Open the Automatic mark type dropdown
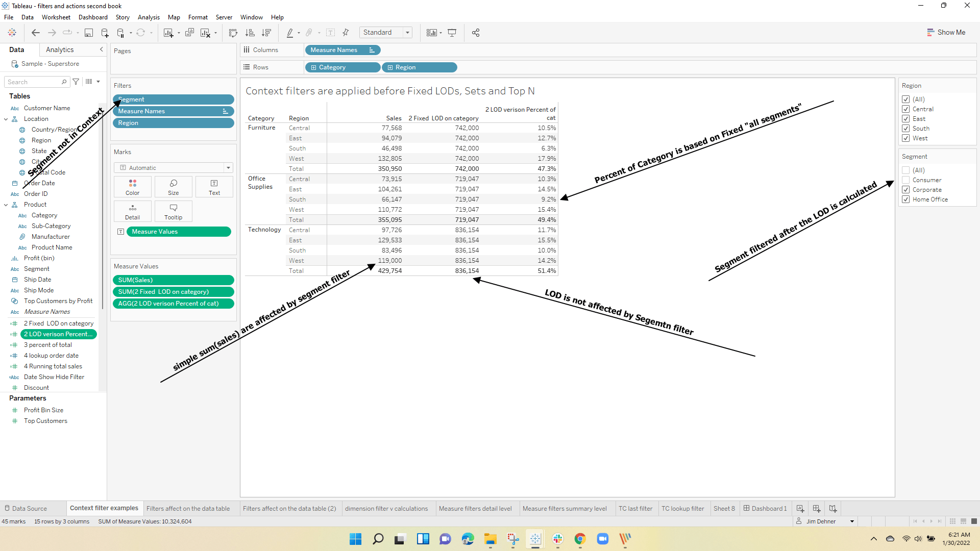 point(229,167)
